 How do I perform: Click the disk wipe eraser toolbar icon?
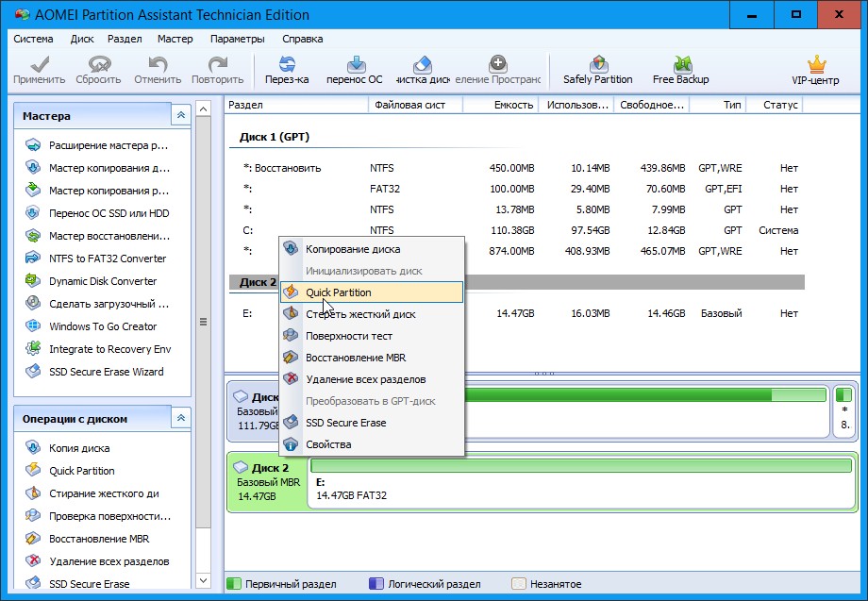click(423, 70)
